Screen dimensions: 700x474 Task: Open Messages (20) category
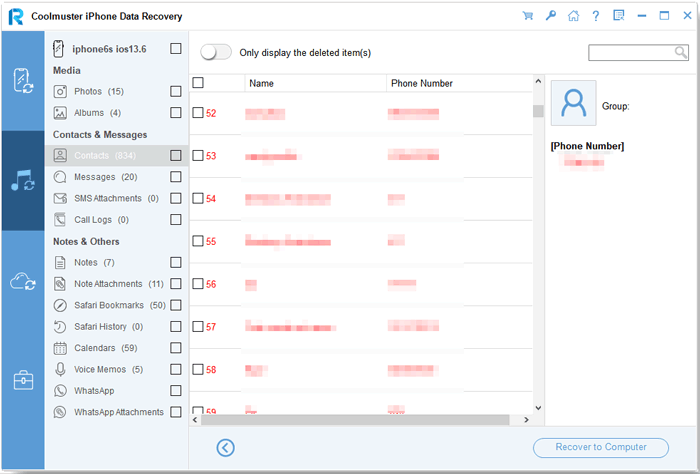(x=116, y=177)
